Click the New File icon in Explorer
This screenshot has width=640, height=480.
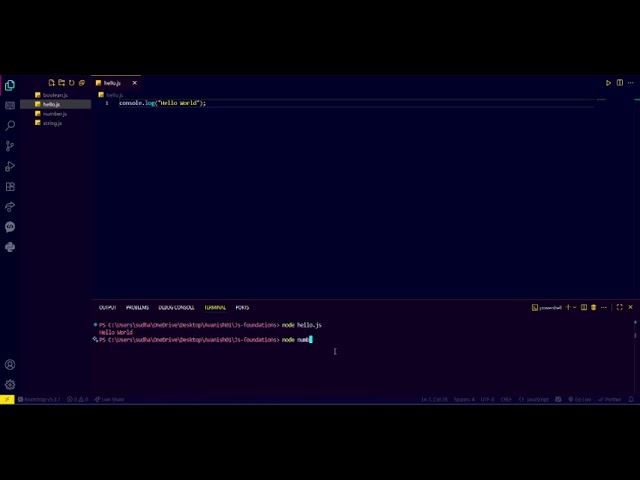(x=51, y=83)
